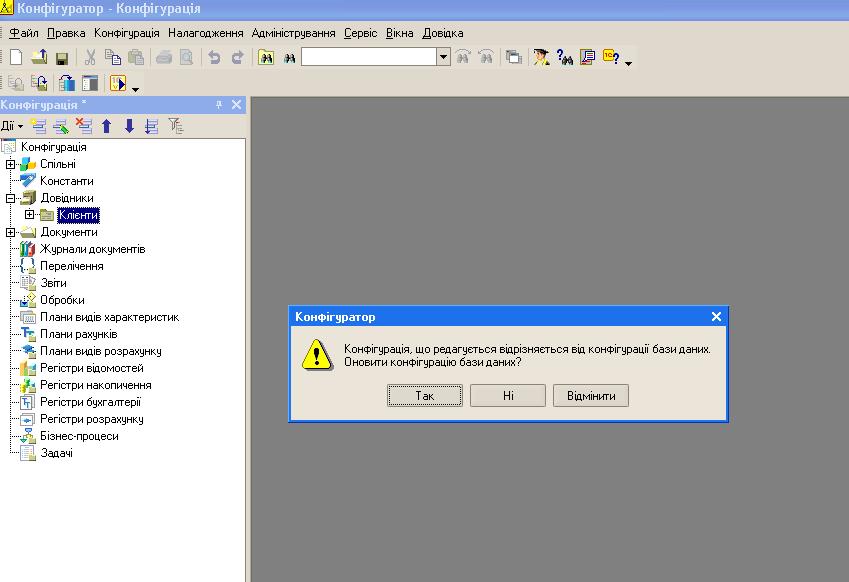849x582 pixels.
Task: Open the Налагодження menu
Action: (206, 33)
